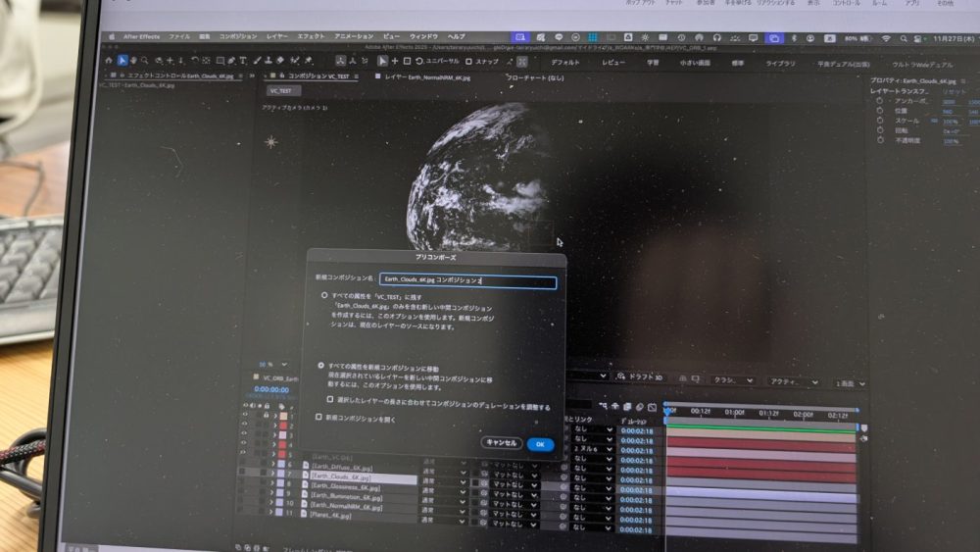Select the Selection arrow tool
Image resolution: width=980 pixels, height=552 pixels.
(122, 60)
